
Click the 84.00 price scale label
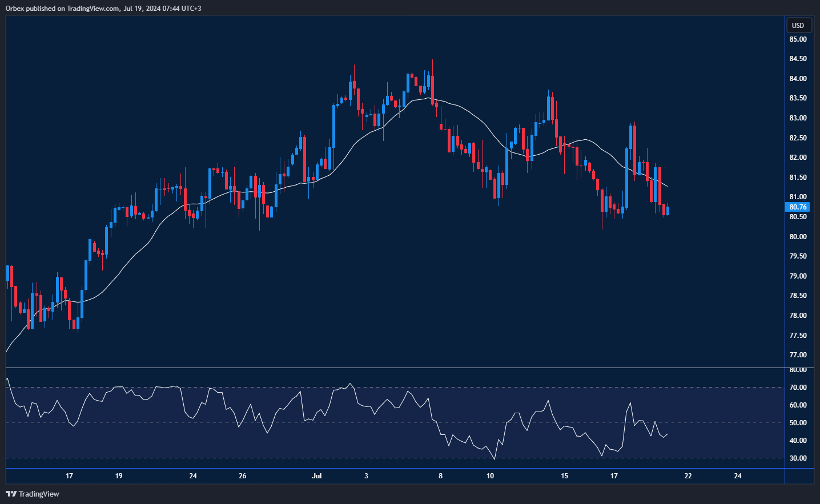point(798,79)
